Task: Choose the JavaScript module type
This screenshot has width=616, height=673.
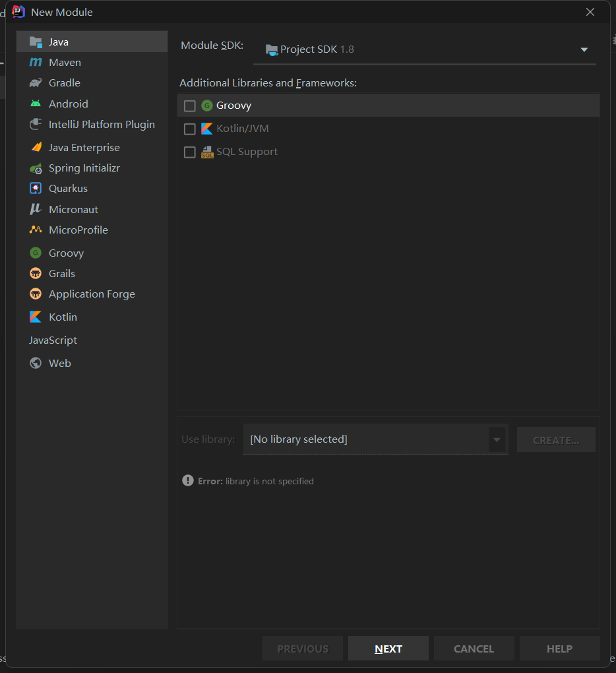Action: point(53,340)
